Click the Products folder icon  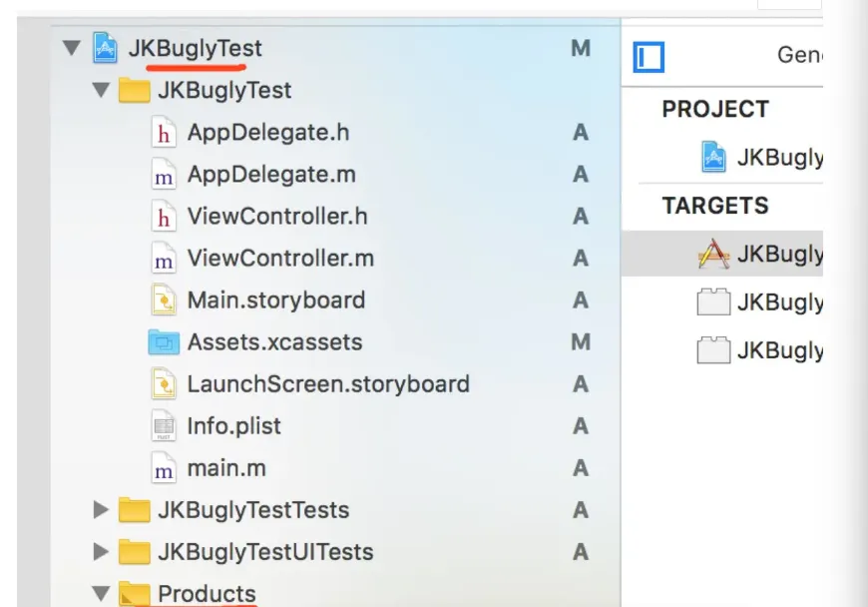[134, 594]
